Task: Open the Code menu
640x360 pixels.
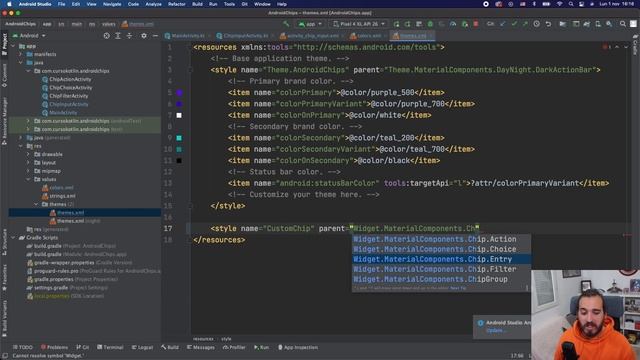Action: (133, 4)
